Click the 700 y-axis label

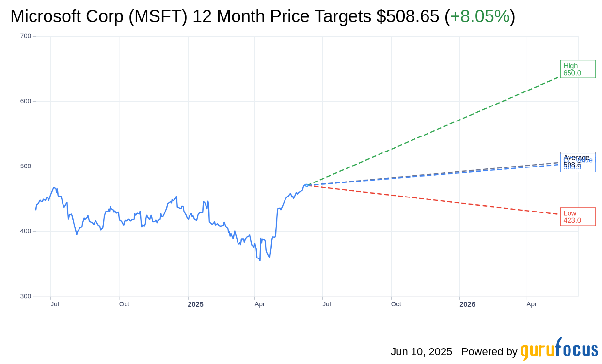coord(26,36)
